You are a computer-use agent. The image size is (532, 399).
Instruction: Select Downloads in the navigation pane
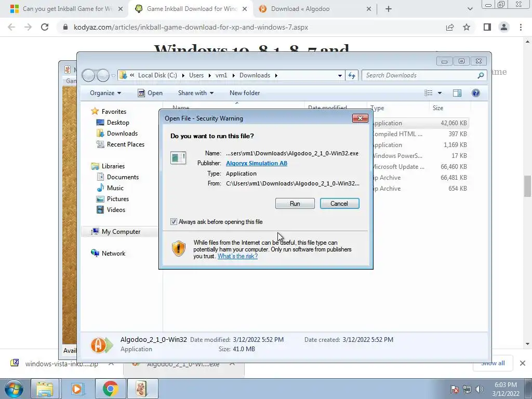pyautogui.click(x=122, y=134)
